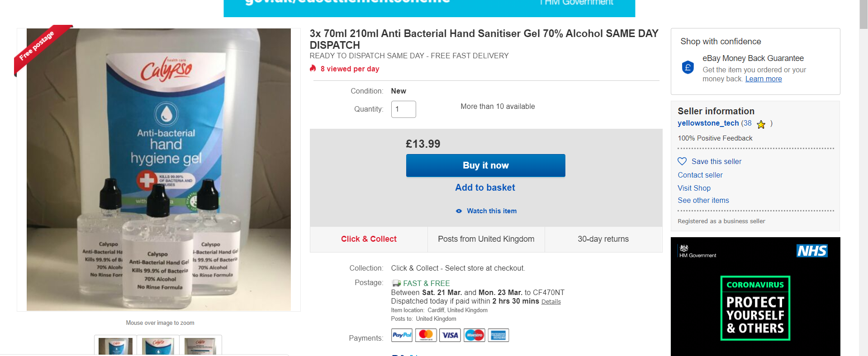The image size is (868, 356).
Task: Open the Click & Collect tab
Action: pos(369,239)
